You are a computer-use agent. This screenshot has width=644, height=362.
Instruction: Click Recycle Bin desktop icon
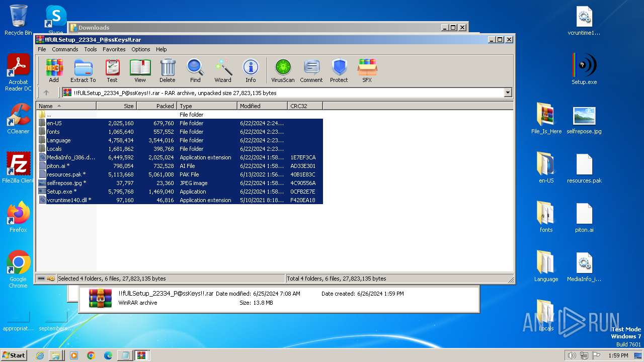click(x=18, y=20)
